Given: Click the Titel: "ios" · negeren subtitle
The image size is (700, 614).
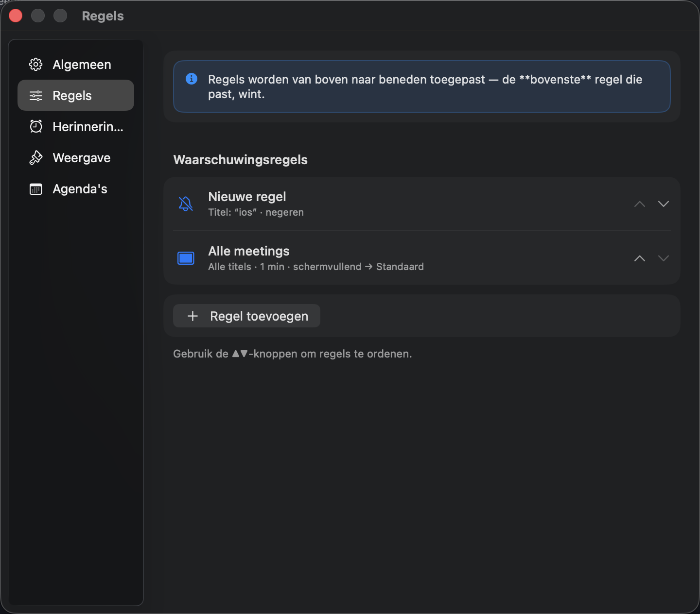Looking at the screenshot, I should pyautogui.click(x=256, y=212).
